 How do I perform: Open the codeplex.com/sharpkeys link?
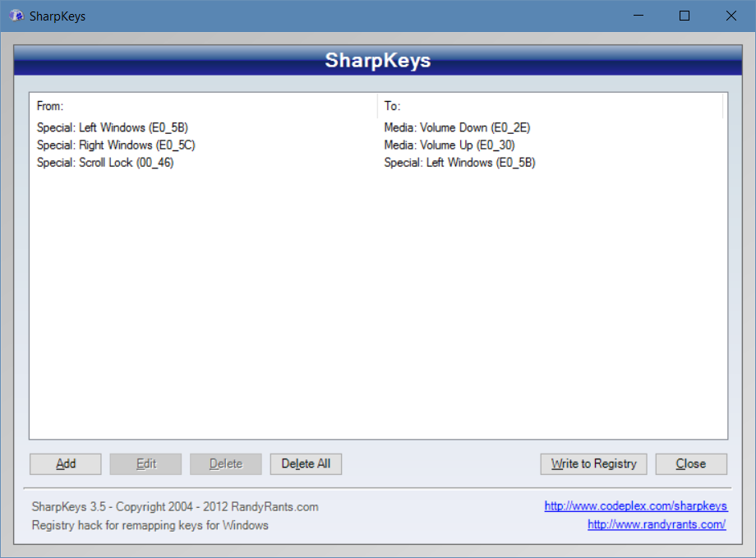click(636, 506)
